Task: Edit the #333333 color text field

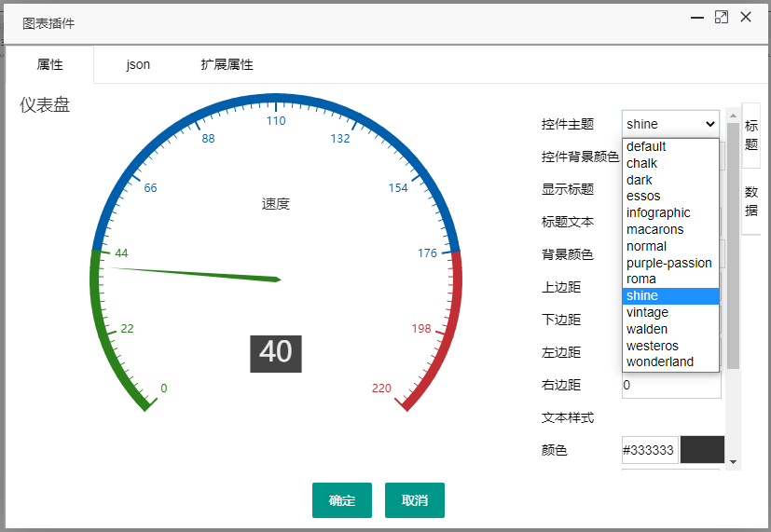Action: point(650,449)
